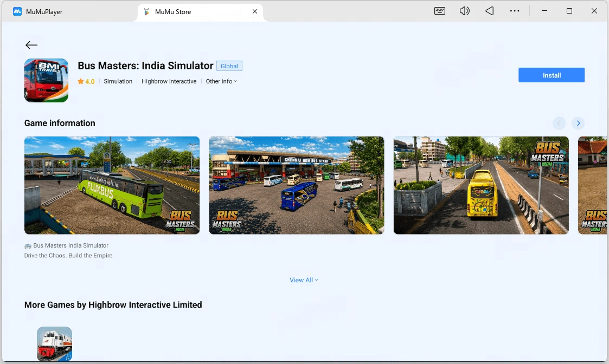The width and height of the screenshot is (609, 364).
Task: Click the Global region tag
Action: click(x=229, y=66)
